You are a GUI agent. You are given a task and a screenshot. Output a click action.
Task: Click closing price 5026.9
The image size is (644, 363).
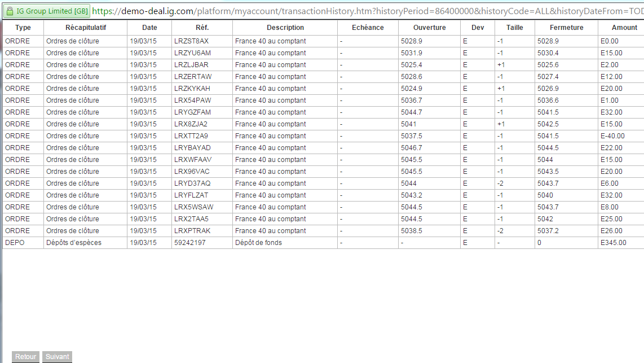(548, 89)
